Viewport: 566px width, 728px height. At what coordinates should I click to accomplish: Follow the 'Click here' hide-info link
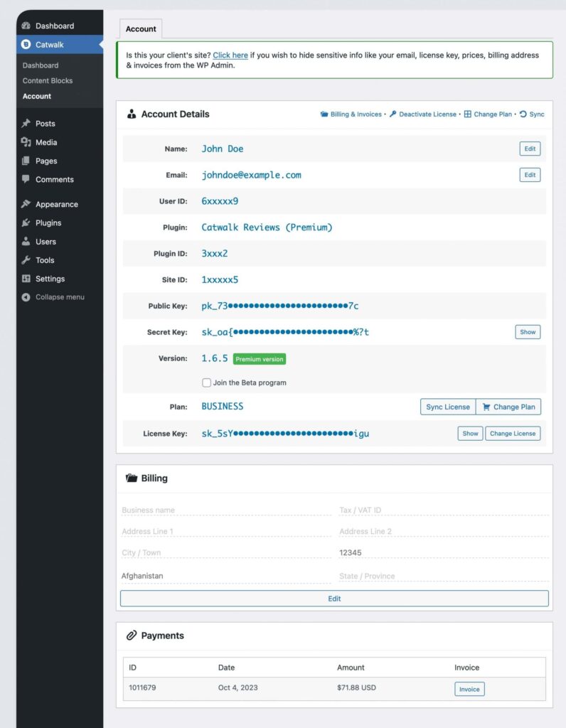coord(230,55)
